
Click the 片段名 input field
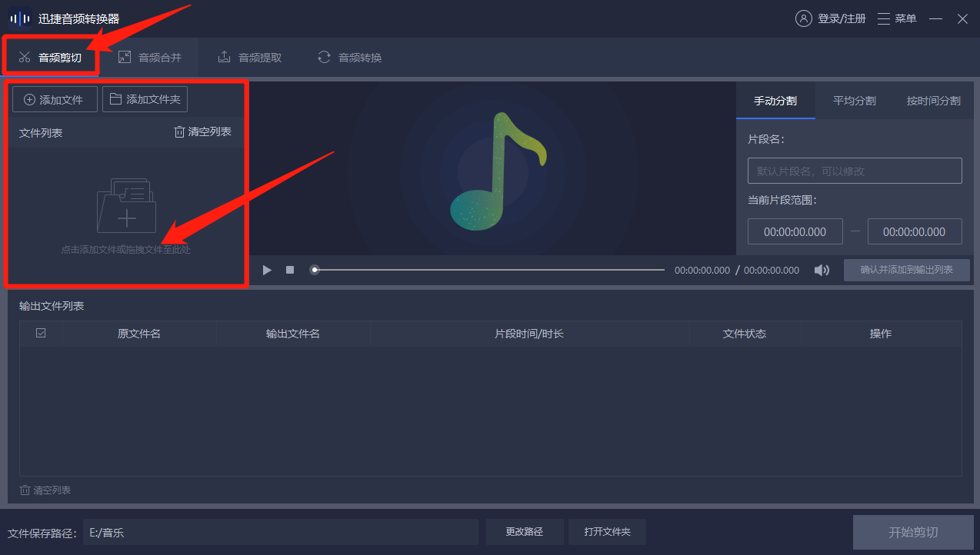pos(855,171)
